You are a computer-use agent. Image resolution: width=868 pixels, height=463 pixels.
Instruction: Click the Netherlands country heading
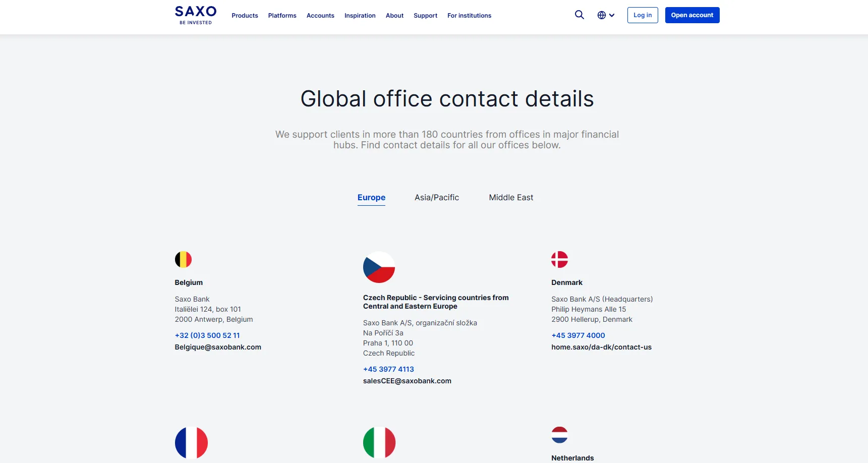pos(572,458)
